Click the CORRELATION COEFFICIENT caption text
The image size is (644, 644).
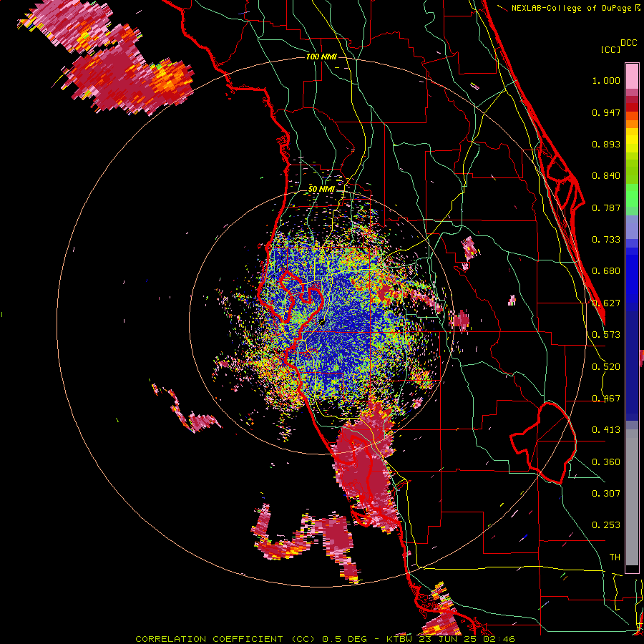click(209, 639)
